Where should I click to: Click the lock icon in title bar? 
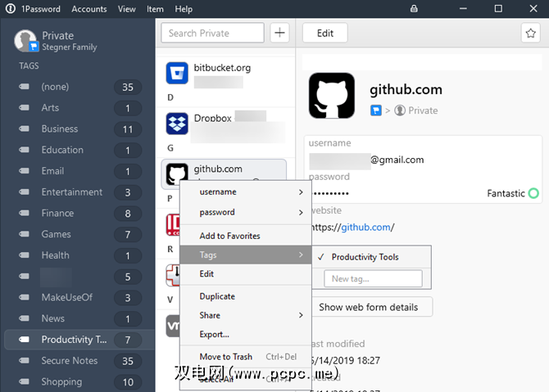(414, 9)
